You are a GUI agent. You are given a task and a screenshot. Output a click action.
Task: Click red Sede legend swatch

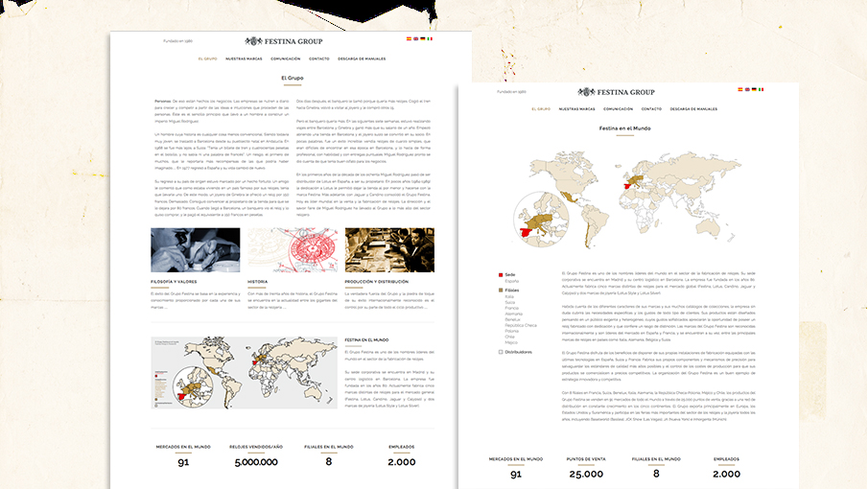(501, 275)
